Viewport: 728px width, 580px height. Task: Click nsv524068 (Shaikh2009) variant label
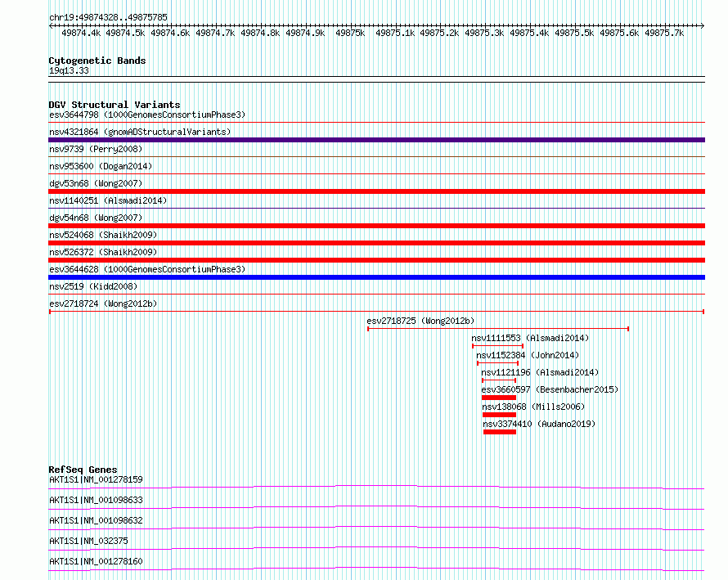pyautogui.click(x=103, y=235)
